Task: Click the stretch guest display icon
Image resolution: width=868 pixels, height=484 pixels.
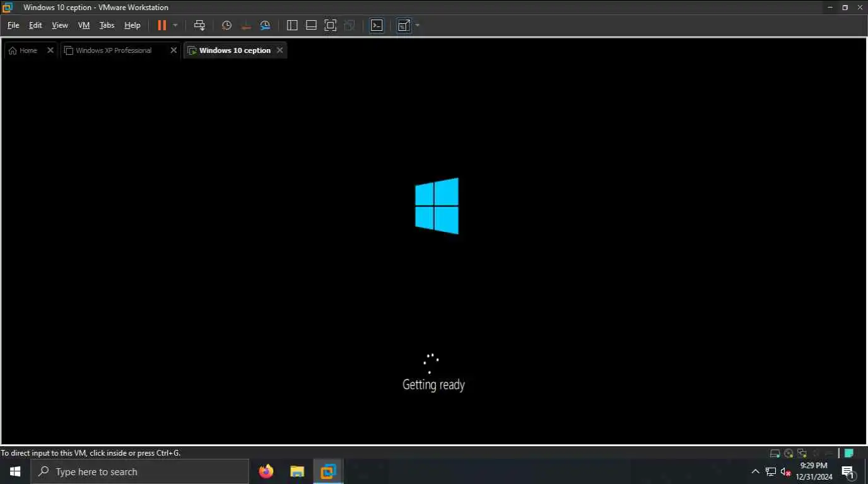Action: pyautogui.click(x=404, y=25)
